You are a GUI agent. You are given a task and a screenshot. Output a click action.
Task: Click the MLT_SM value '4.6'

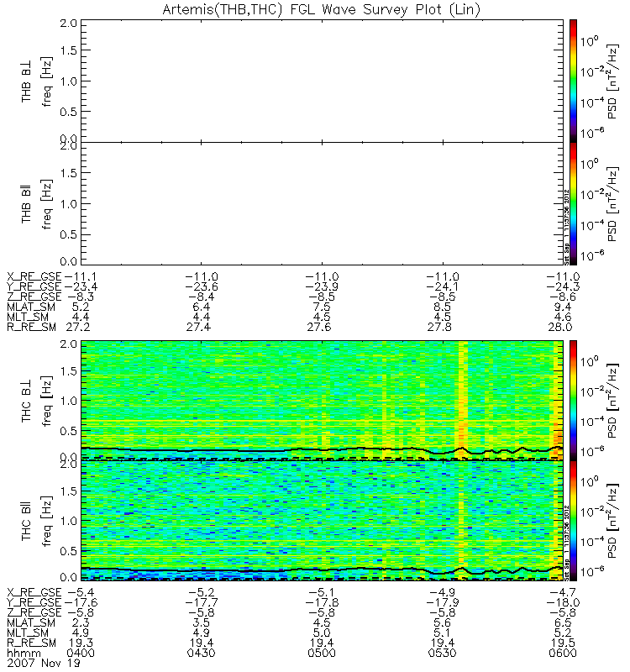point(563,318)
